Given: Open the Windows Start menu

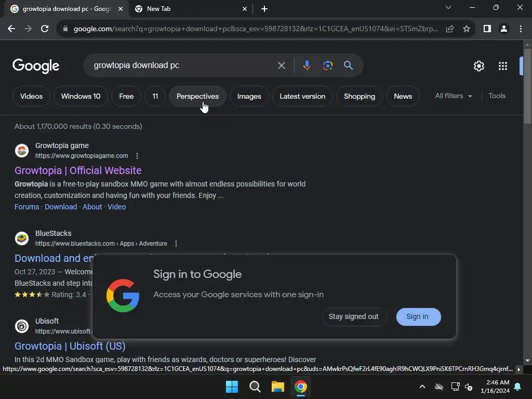Looking at the screenshot, I should pyautogui.click(x=232, y=387).
